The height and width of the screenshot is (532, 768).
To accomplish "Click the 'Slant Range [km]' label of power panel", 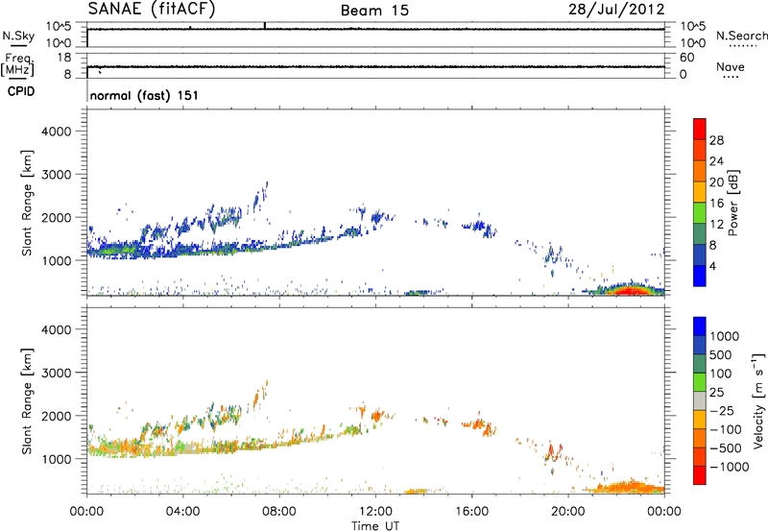I will 27,203.
